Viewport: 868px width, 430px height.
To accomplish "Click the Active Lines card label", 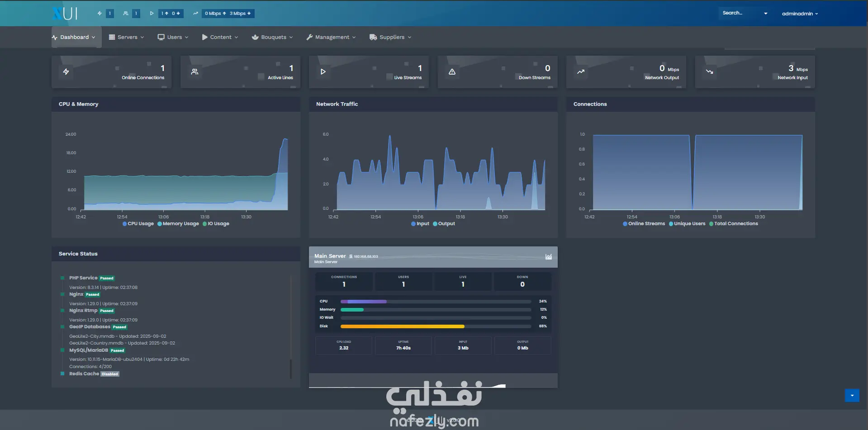I will (280, 78).
